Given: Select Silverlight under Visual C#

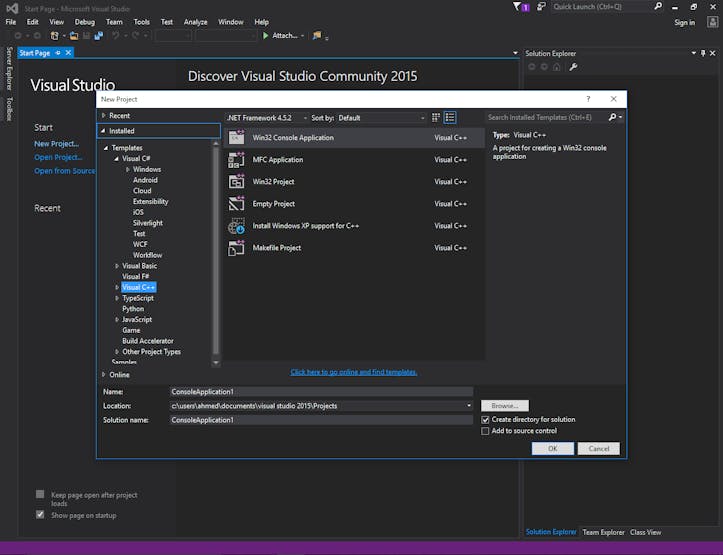Looking at the screenshot, I should [x=148, y=223].
